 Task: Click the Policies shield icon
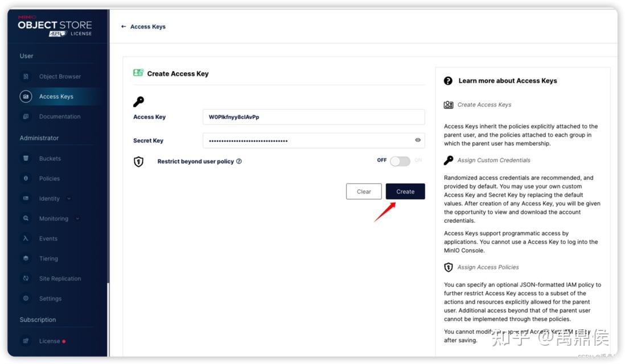point(26,179)
